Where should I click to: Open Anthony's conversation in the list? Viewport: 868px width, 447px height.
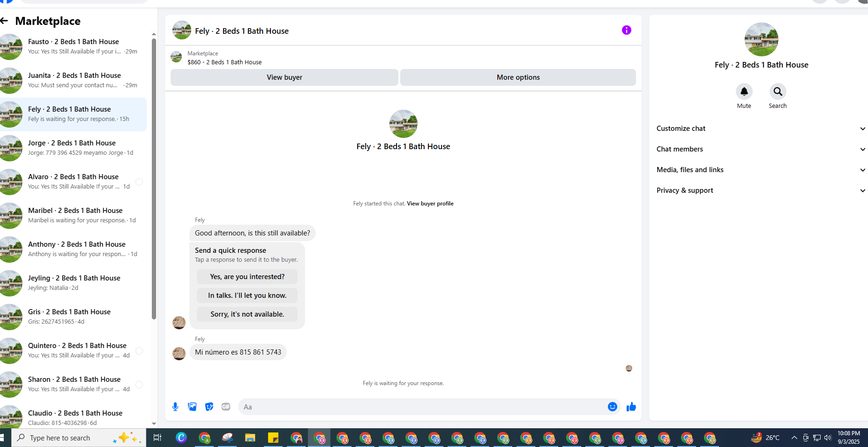[x=73, y=249]
